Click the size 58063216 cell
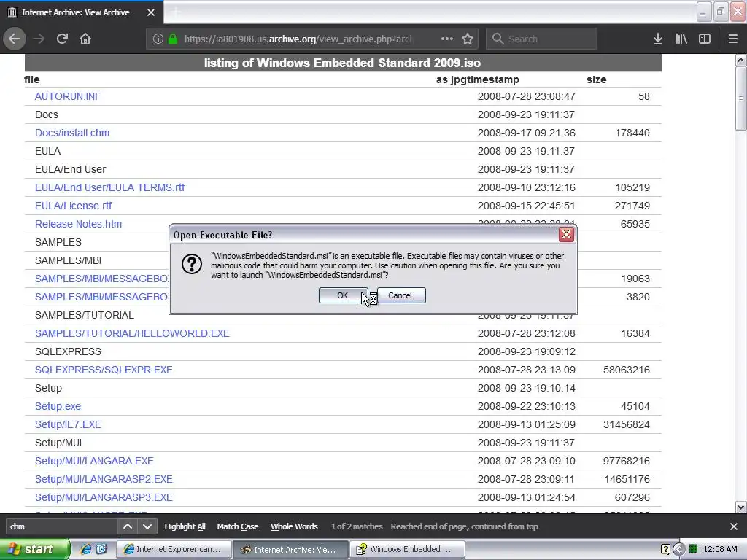 pos(626,370)
